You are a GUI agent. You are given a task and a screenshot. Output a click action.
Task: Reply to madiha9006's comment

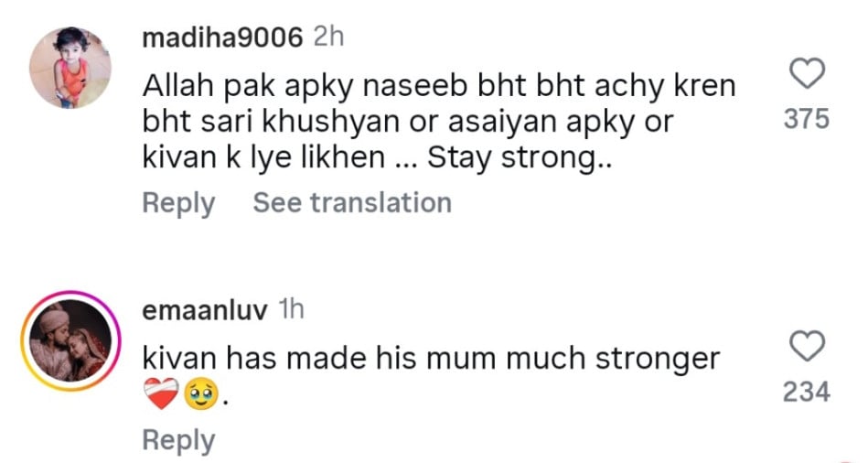click(x=177, y=203)
